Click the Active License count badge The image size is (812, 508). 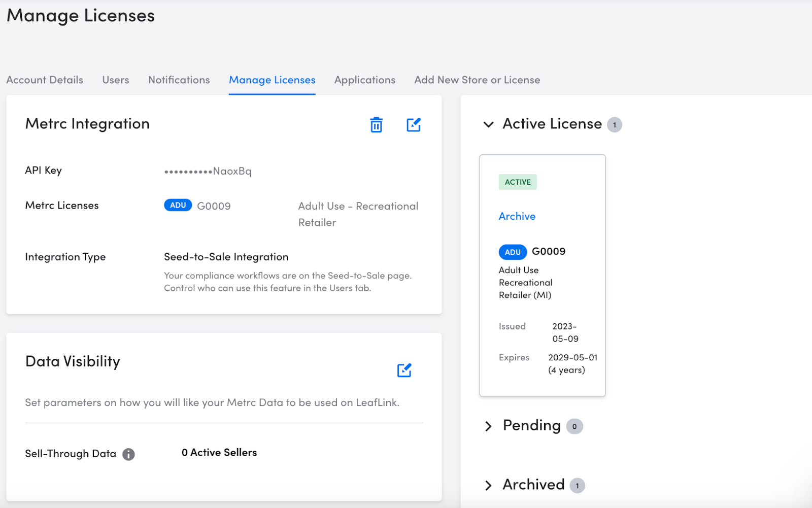[615, 125]
